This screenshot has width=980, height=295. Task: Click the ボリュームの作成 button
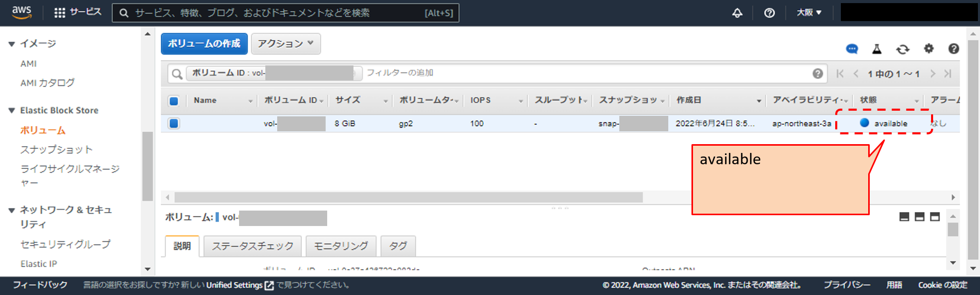[x=204, y=44]
